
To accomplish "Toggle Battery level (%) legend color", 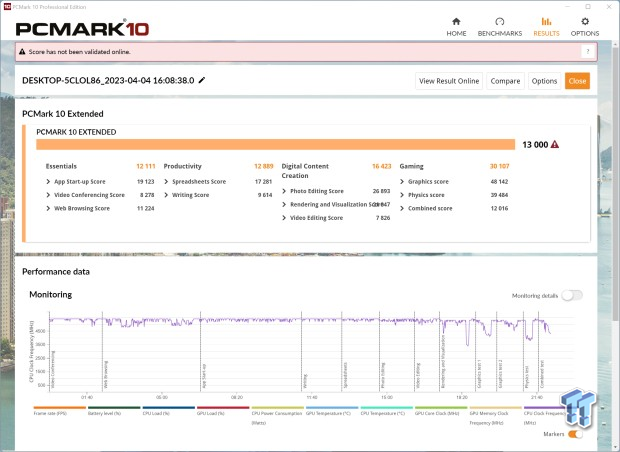I will pos(114,407).
